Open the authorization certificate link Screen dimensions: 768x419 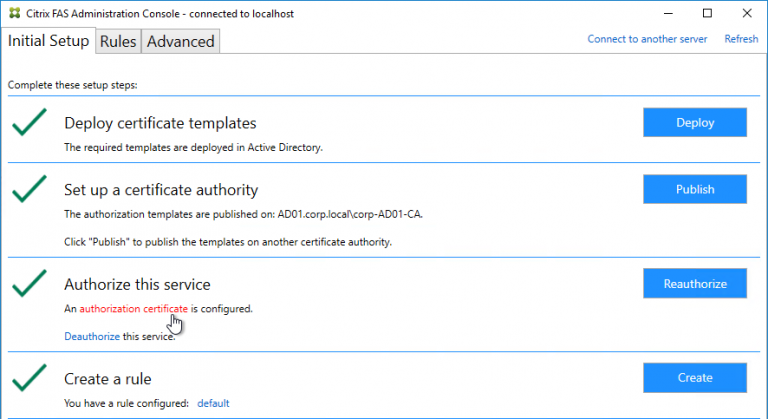[133, 309]
